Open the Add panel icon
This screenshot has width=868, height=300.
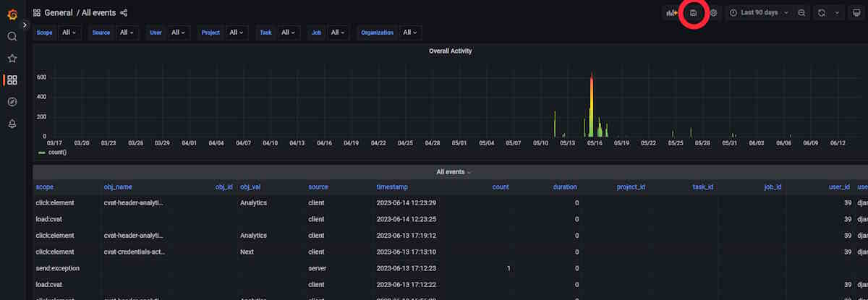coord(672,13)
